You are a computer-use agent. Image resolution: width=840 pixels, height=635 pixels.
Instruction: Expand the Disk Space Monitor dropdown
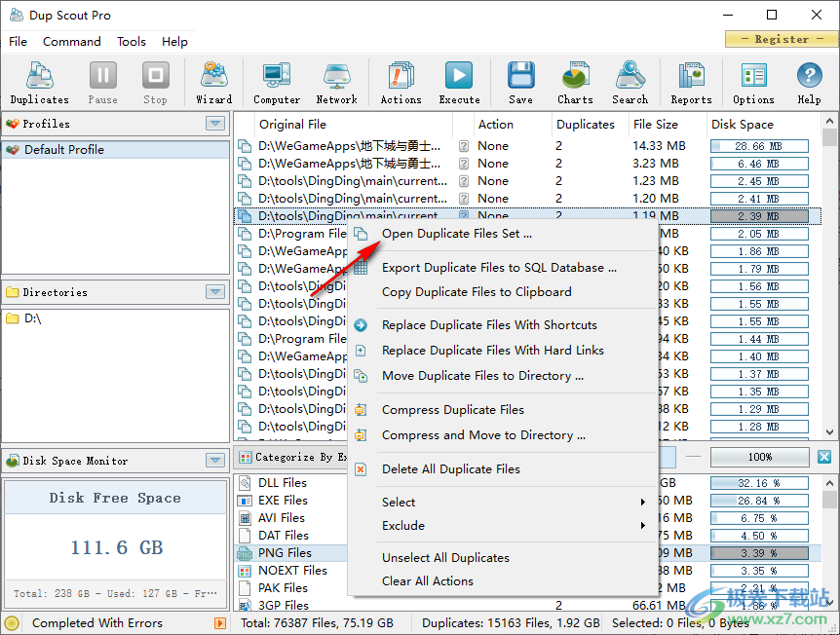(215, 460)
